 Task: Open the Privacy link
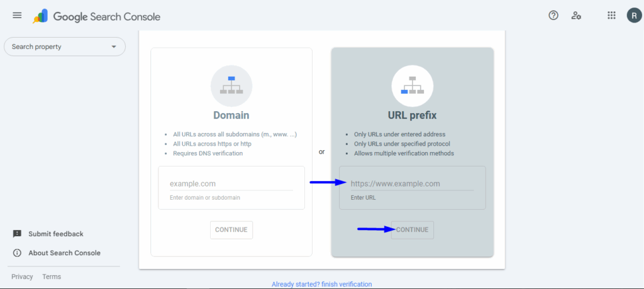tap(22, 276)
